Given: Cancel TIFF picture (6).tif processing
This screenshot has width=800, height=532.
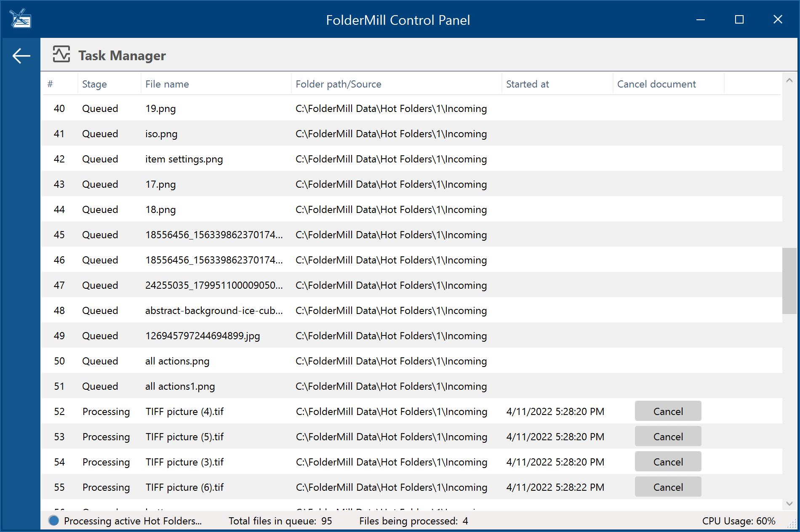Looking at the screenshot, I should click(668, 487).
